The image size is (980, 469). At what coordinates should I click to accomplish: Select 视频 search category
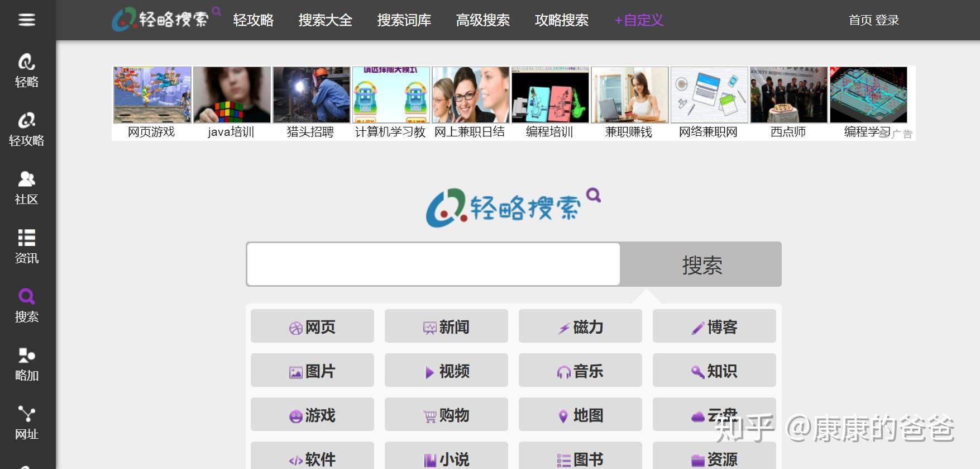point(446,370)
